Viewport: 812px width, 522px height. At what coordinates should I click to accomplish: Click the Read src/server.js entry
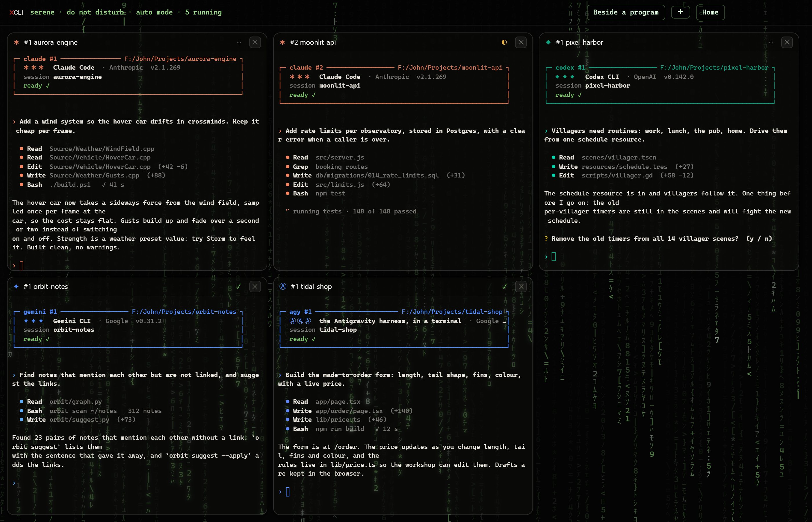coord(325,157)
